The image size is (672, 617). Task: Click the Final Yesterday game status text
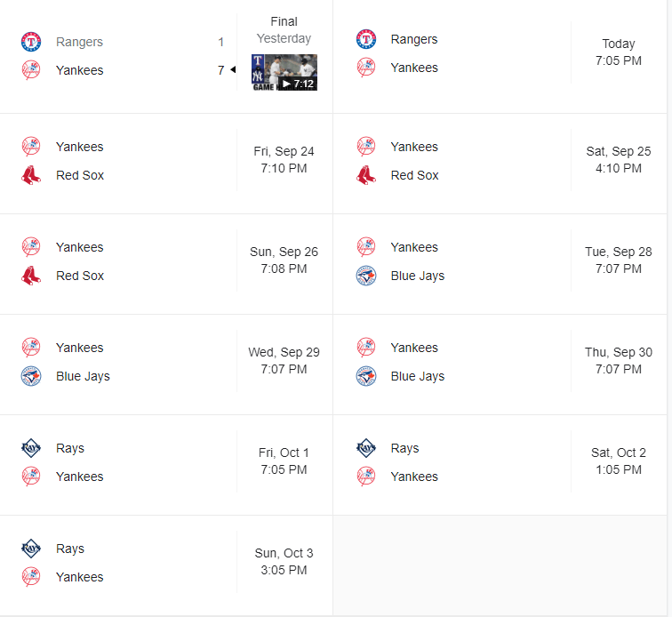(x=284, y=30)
